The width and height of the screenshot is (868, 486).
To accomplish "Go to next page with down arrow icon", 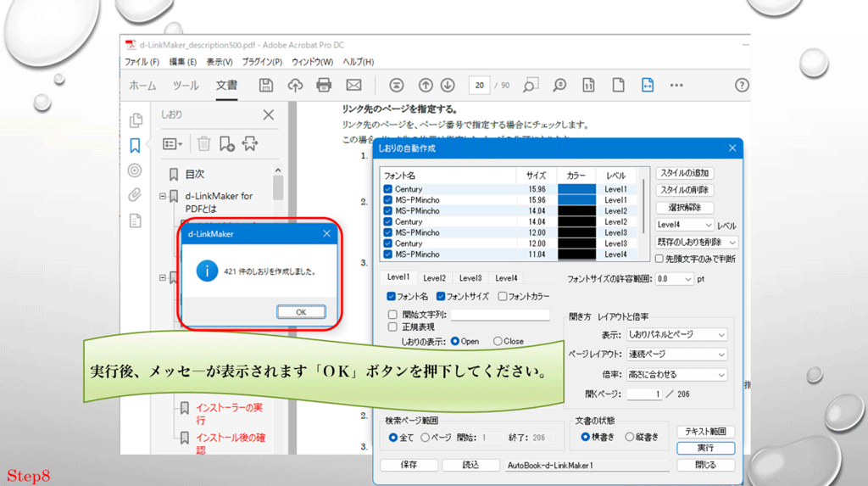I will [x=448, y=85].
